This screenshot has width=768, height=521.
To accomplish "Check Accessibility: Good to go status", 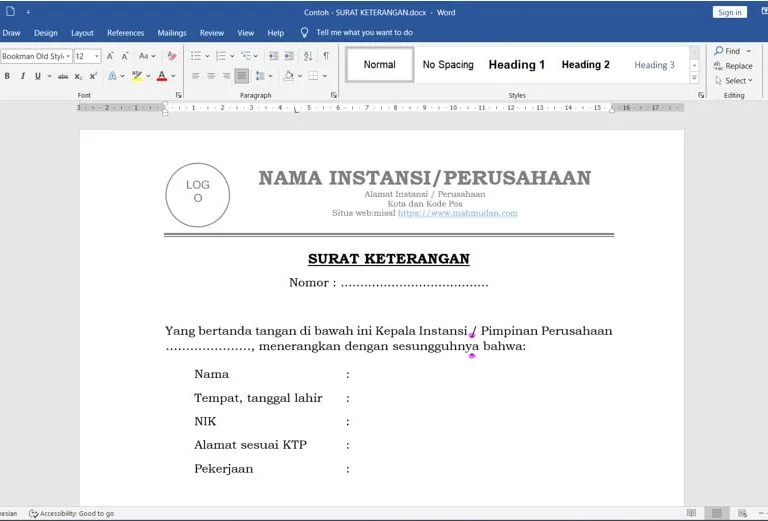I will pyautogui.click(x=72, y=513).
